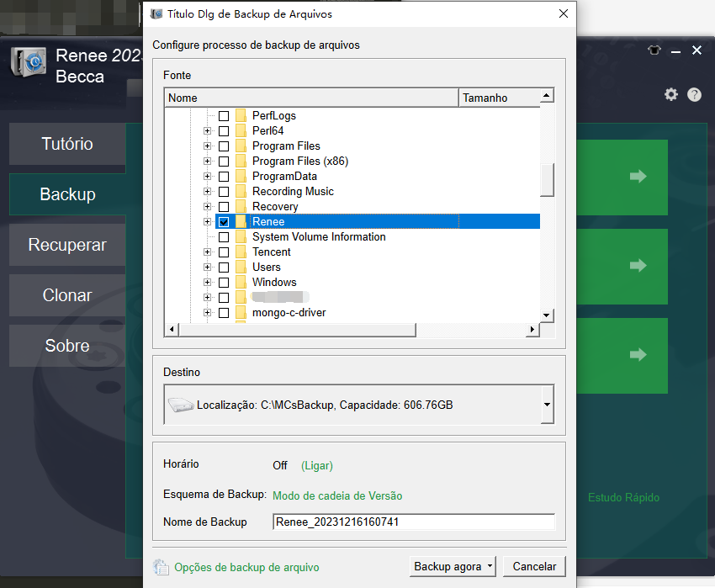
Task: Click the Program Files folder icon
Action: click(241, 146)
